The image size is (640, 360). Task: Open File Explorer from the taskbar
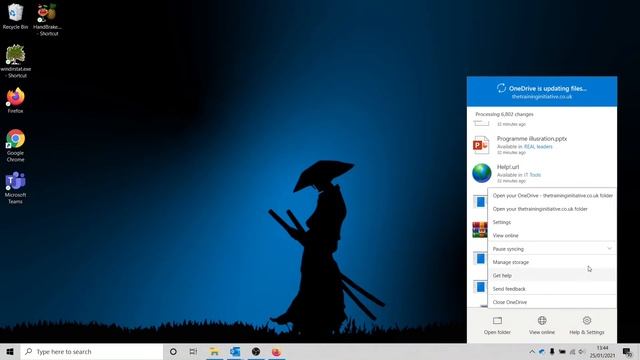(x=214, y=351)
